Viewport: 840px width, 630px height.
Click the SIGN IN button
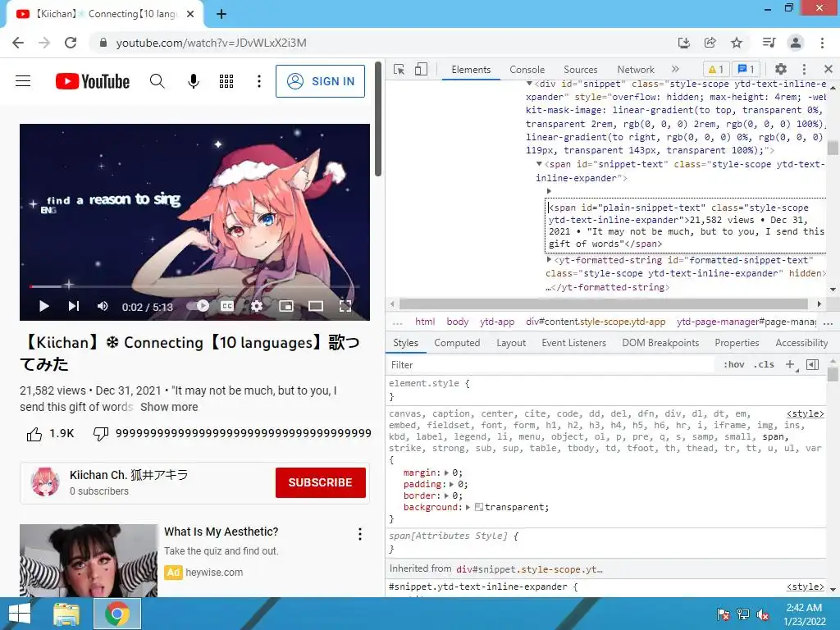pos(321,81)
